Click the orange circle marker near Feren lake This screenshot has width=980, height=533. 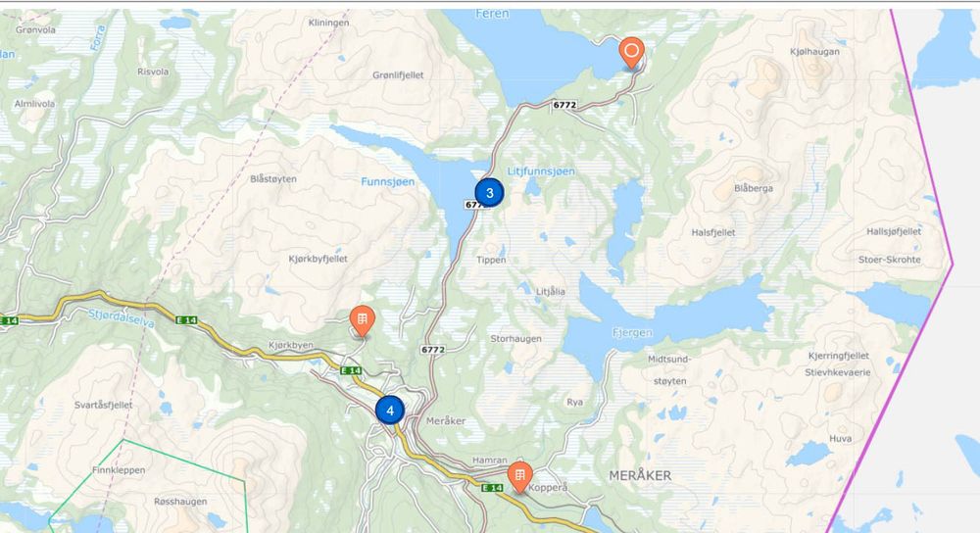coord(632,52)
